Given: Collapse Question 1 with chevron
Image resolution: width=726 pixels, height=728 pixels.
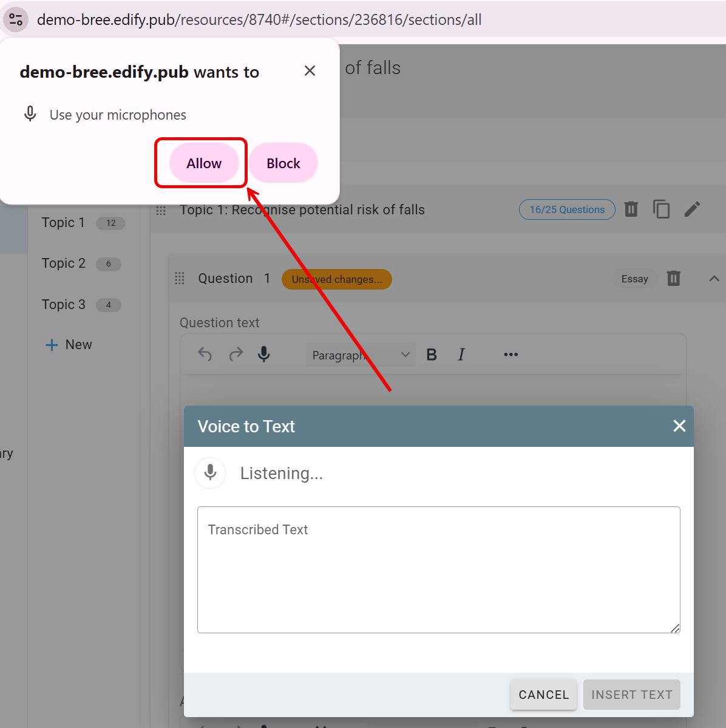Looking at the screenshot, I should tap(714, 279).
